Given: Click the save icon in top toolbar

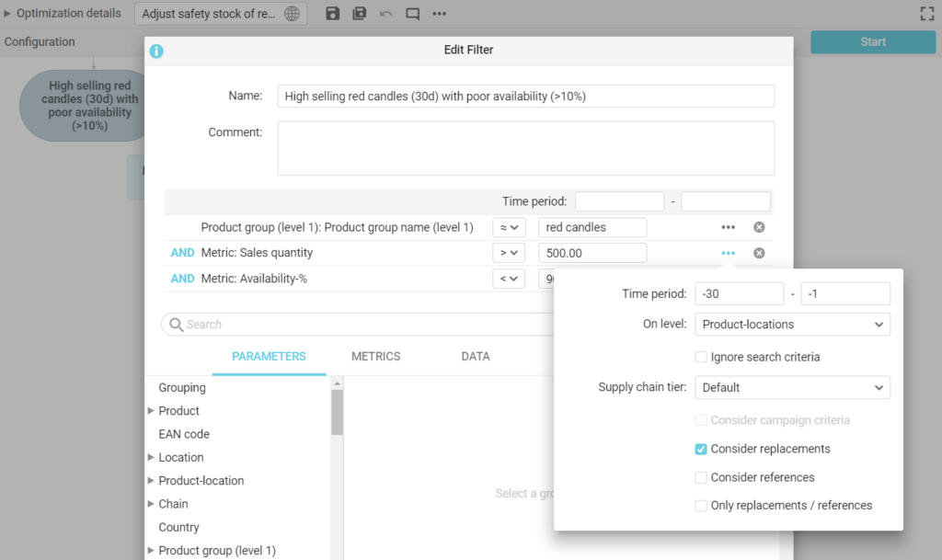Looking at the screenshot, I should tap(333, 14).
